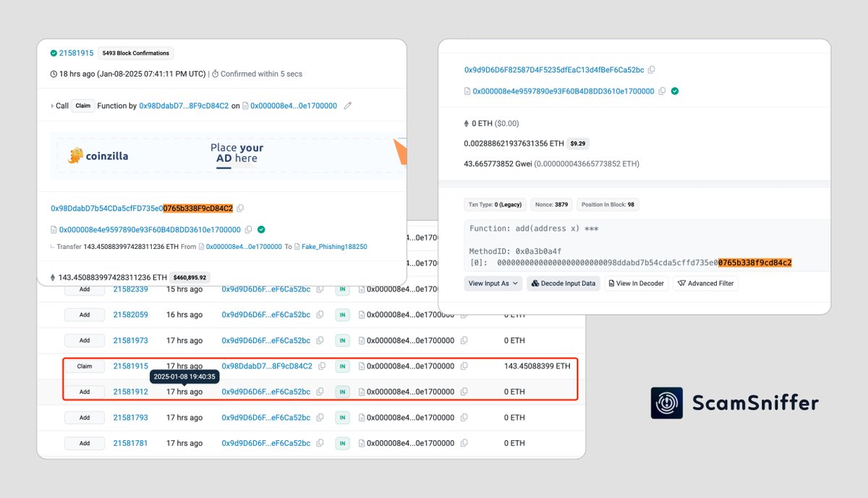Copy From address in Claim row 21581915
This screenshot has height=498, width=868.
click(322, 366)
